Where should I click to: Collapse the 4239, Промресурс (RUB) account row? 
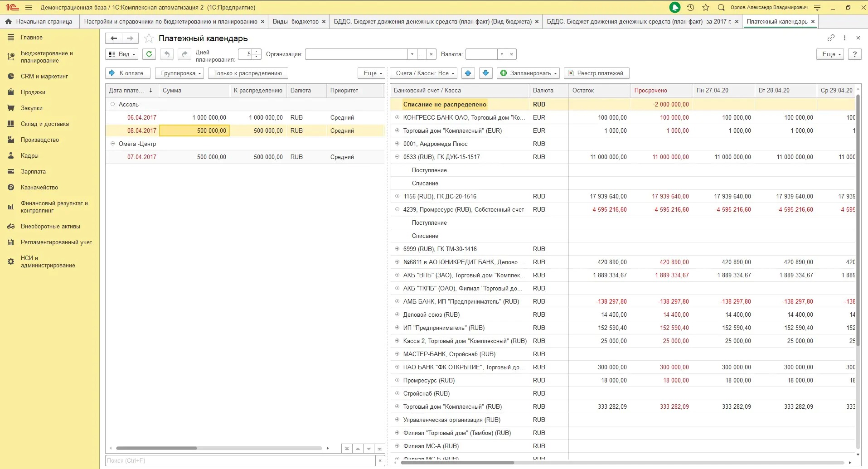(397, 209)
